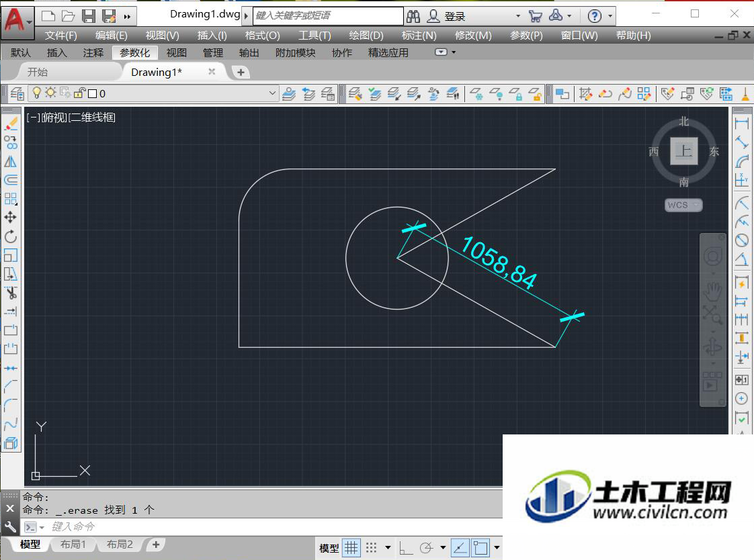Toggle polar tracking in status bar
The height and width of the screenshot is (560, 754).
point(426,547)
